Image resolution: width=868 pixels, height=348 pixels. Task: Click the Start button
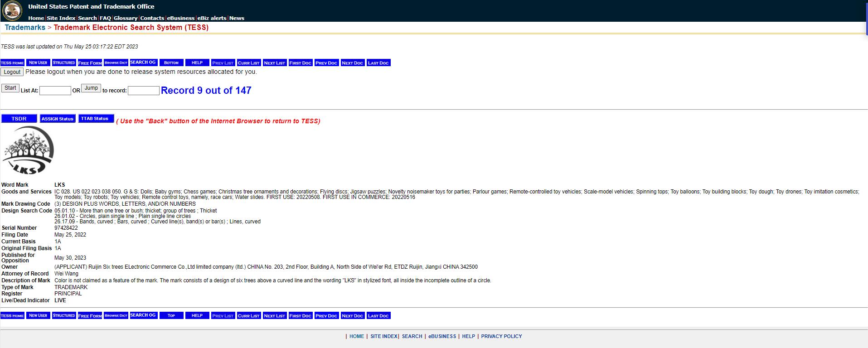pos(10,88)
